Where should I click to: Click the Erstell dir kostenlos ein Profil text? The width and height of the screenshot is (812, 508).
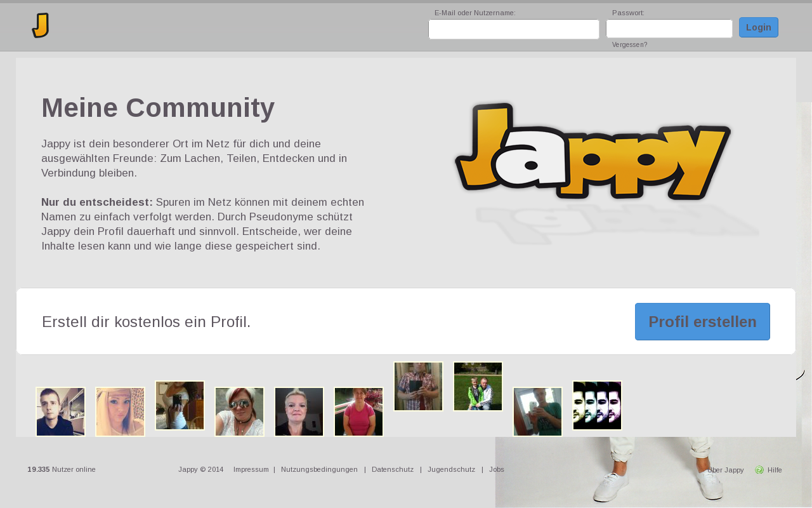pyautogui.click(x=147, y=322)
